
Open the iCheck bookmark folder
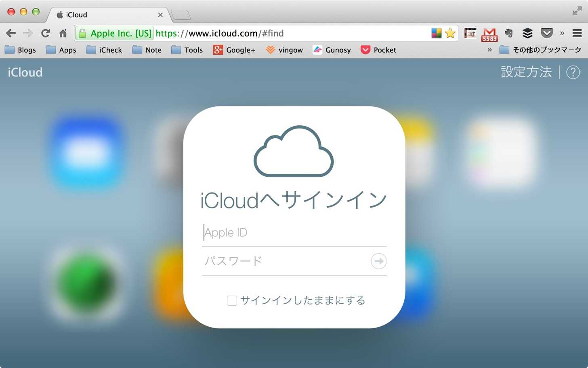(104, 50)
